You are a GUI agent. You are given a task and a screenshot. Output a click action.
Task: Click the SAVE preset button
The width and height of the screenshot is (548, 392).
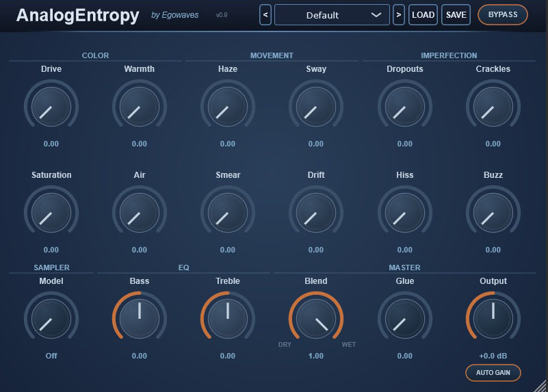pos(456,15)
